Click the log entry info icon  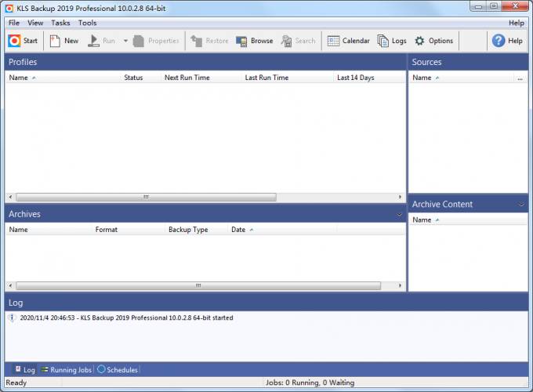point(11,318)
